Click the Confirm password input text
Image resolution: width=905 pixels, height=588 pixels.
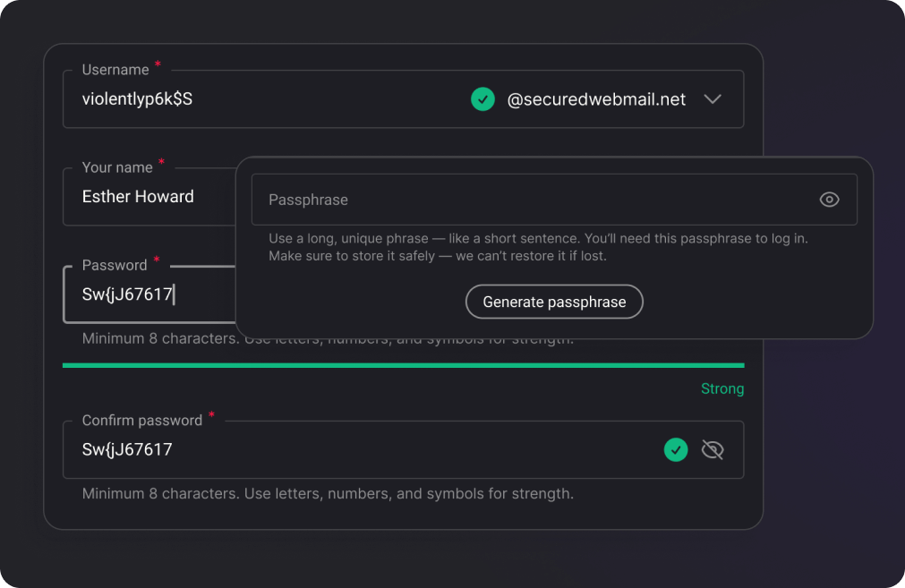click(127, 449)
